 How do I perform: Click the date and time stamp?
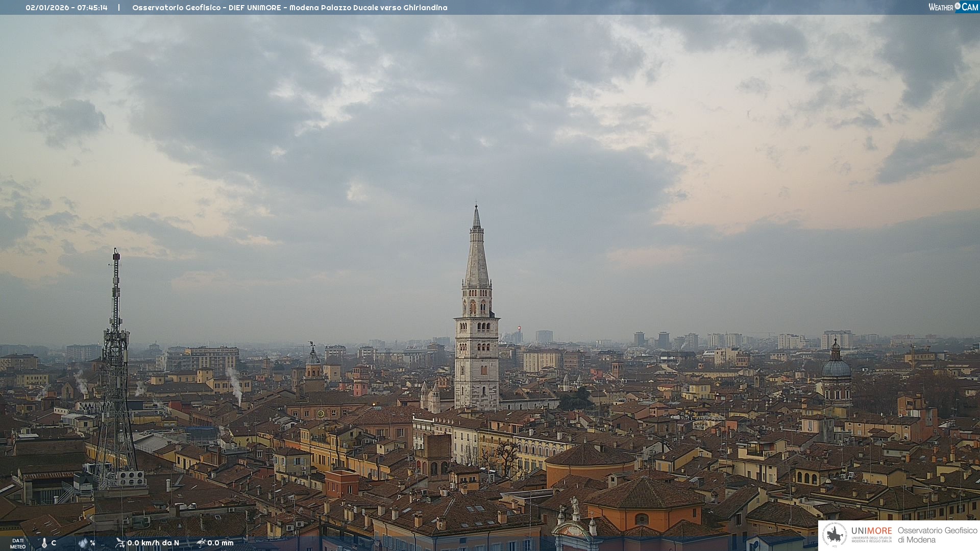66,8
